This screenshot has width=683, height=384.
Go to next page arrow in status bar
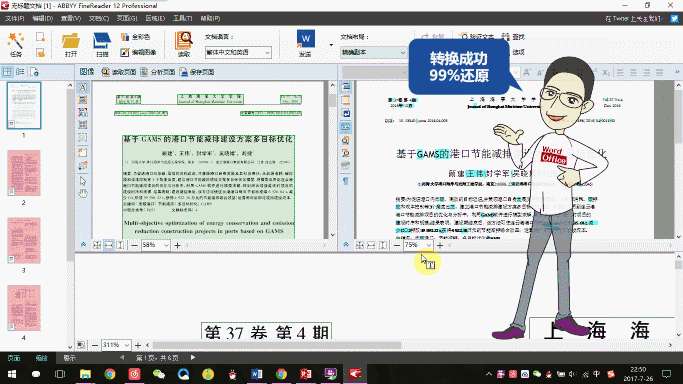pos(193,358)
